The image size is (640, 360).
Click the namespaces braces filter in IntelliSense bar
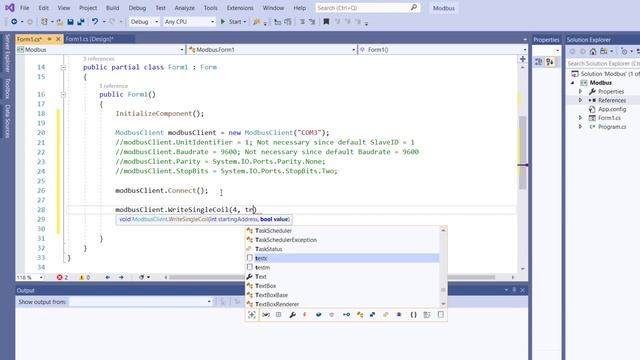tap(413, 315)
